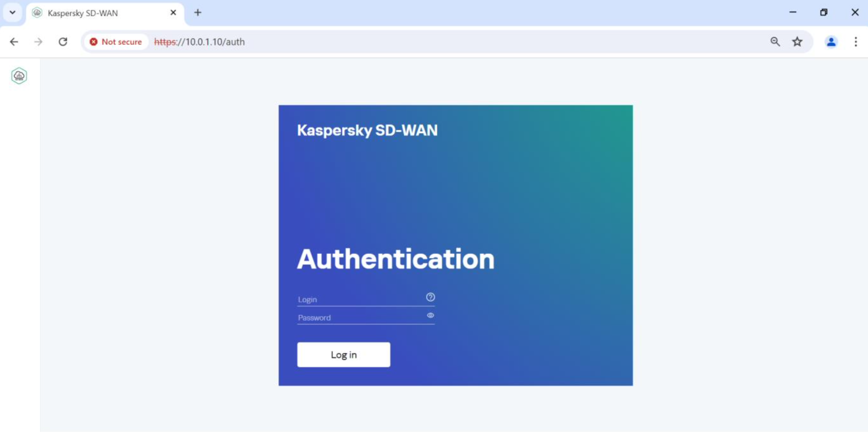Expand the tab search dropdown arrow

tap(13, 12)
